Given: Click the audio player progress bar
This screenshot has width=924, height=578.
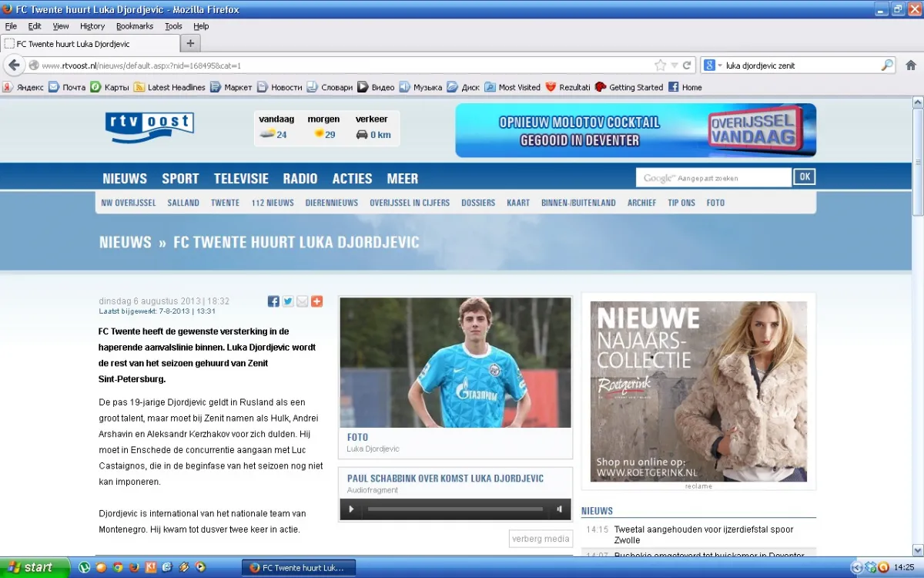Looking at the screenshot, I should coord(455,509).
